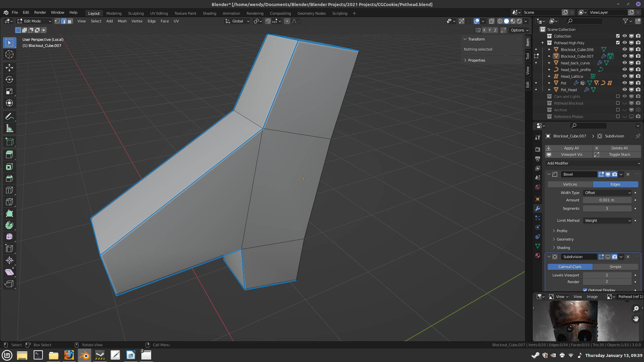The height and width of the screenshot is (362, 644).
Task: Switch to the Shading workspace tab
Action: (209, 13)
